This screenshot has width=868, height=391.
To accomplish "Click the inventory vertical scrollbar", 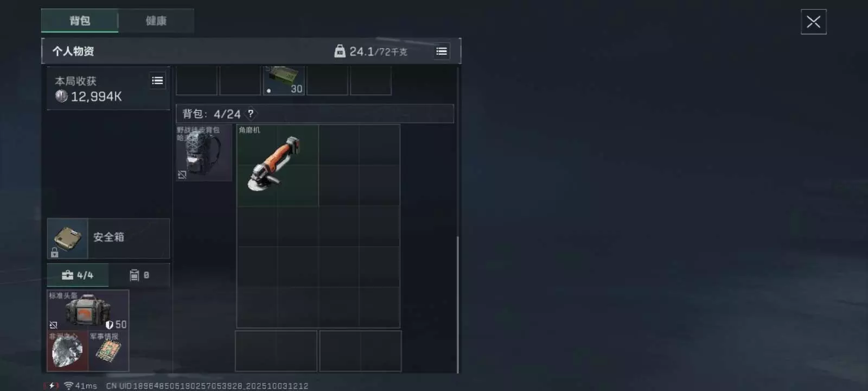I will tap(458, 304).
